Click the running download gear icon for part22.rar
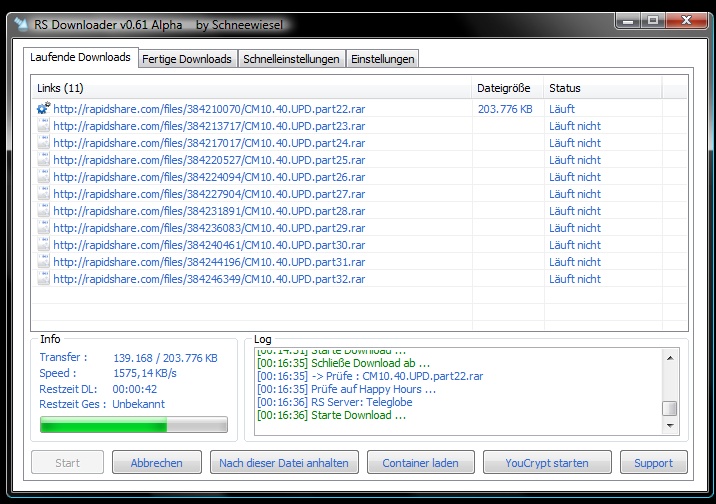716x504 pixels. pos(43,108)
